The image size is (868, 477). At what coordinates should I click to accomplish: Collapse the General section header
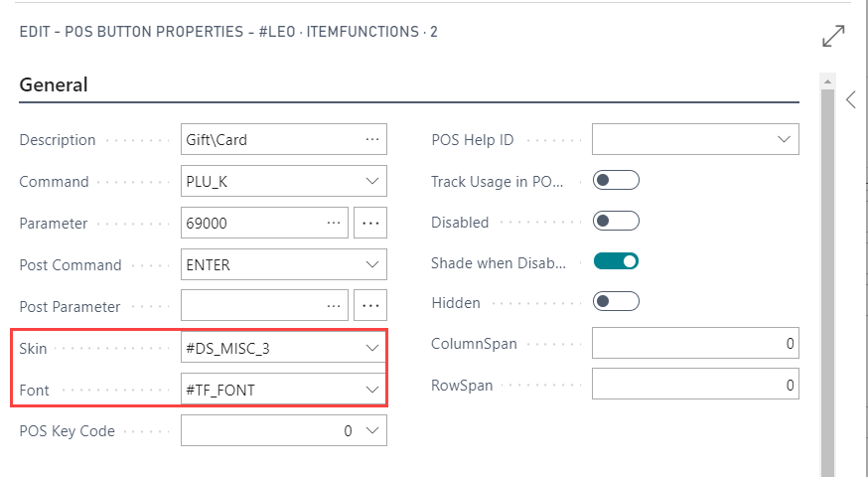tap(54, 85)
